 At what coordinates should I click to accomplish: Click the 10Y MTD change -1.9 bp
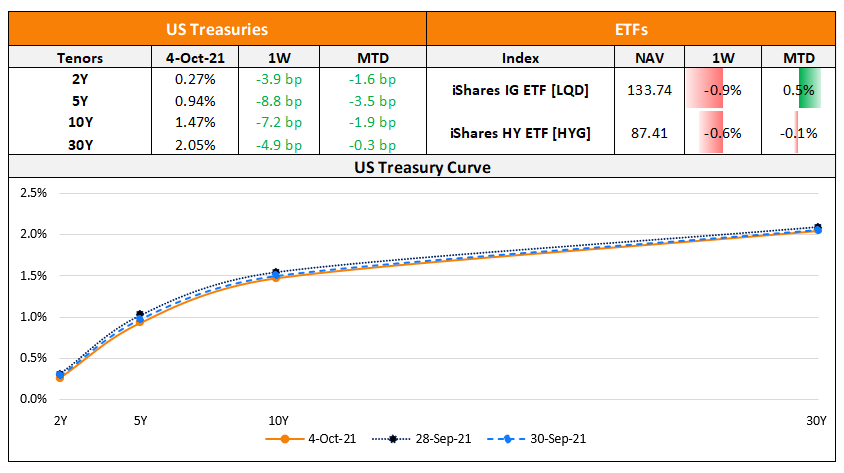pyautogui.click(x=376, y=122)
